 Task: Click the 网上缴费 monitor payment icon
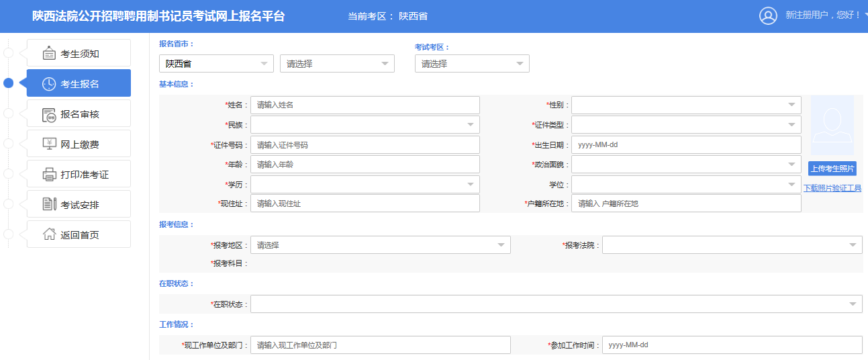click(49, 144)
